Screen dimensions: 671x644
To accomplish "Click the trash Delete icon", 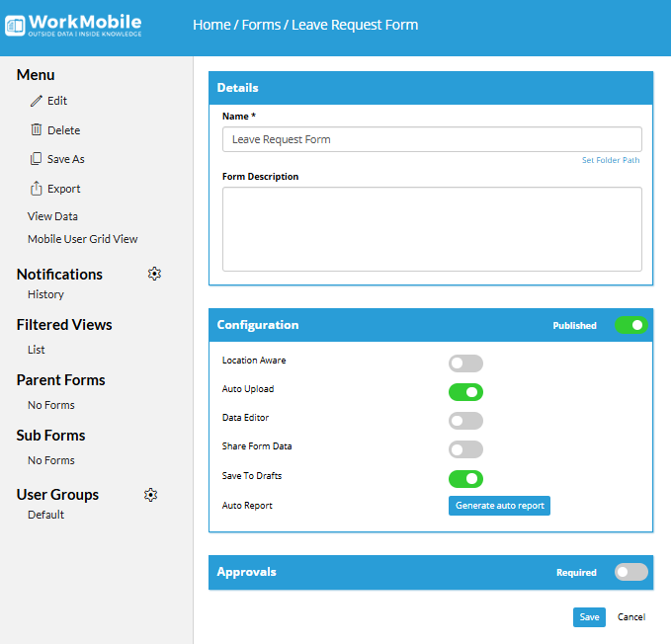I will pos(37,129).
